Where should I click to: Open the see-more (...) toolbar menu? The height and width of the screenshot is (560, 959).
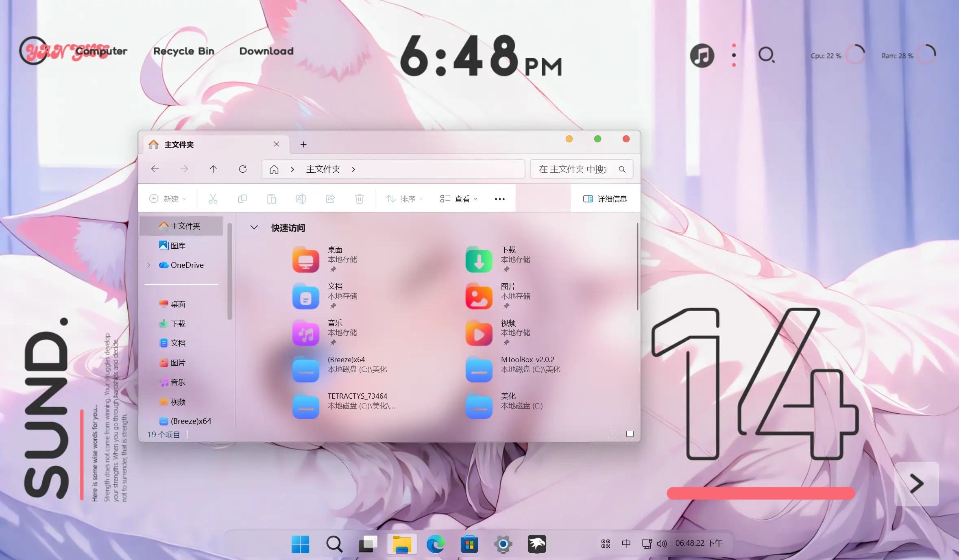pyautogui.click(x=499, y=199)
